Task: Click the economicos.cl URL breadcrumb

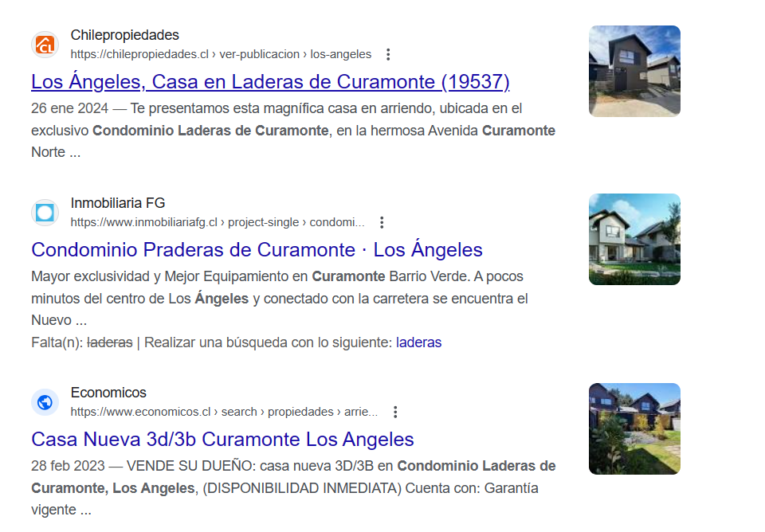Action: 225,412
